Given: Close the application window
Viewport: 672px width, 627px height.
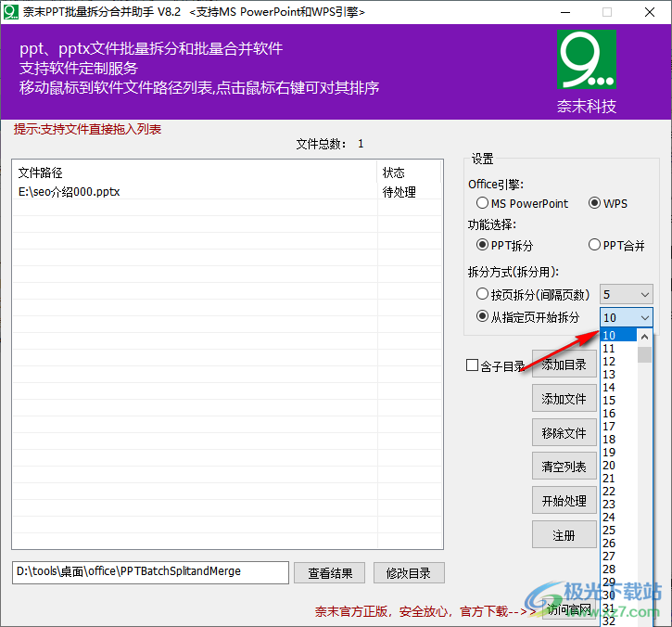Looking at the screenshot, I should pyautogui.click(x=650, y=12).
